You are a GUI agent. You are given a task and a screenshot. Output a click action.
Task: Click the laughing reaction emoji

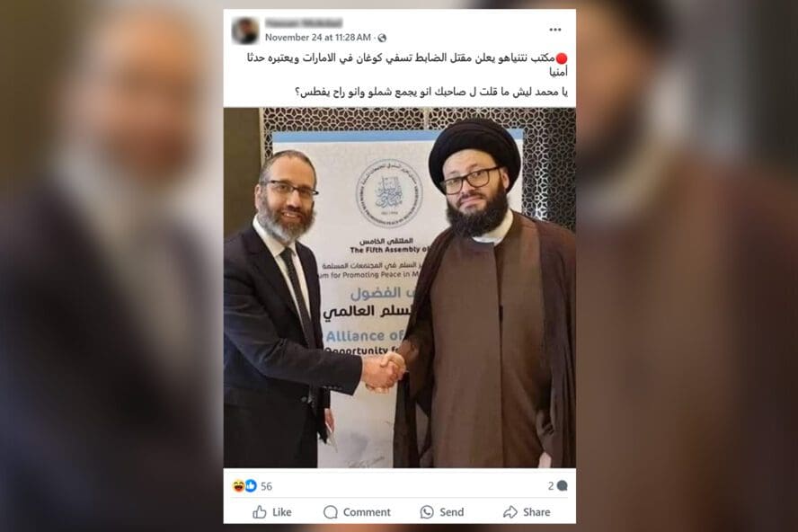238,485
